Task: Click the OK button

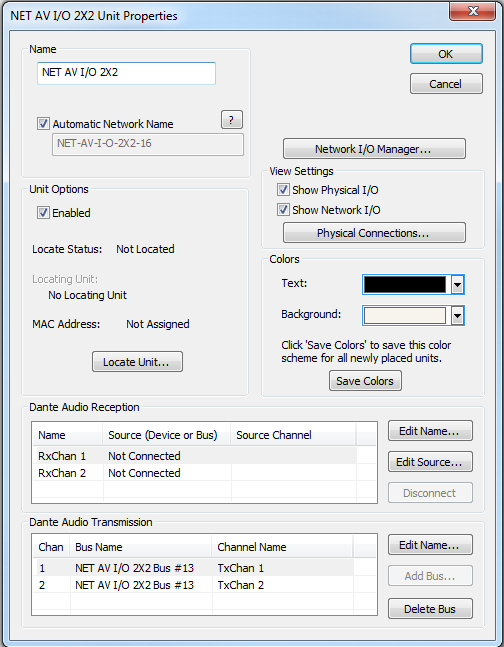Action: 446,54
